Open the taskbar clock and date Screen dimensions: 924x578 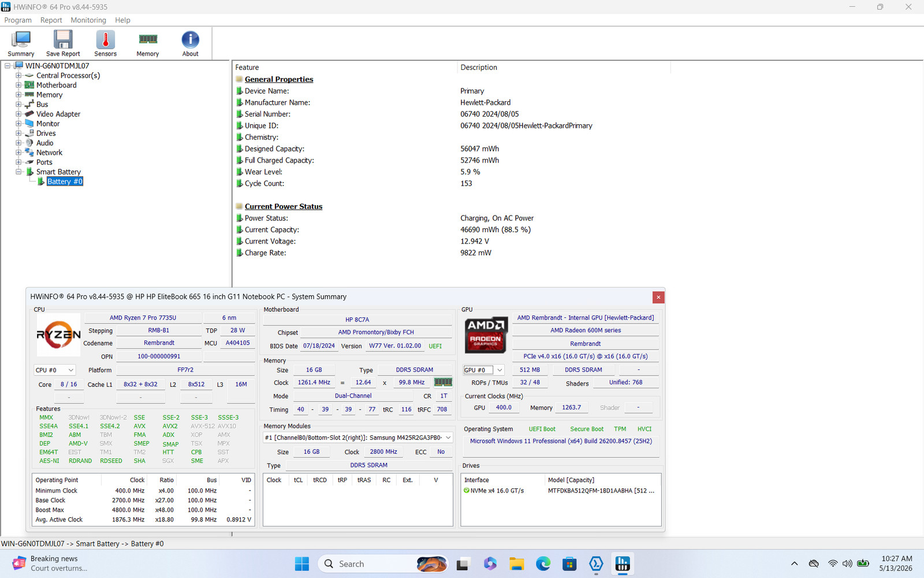tap(896, 564)
